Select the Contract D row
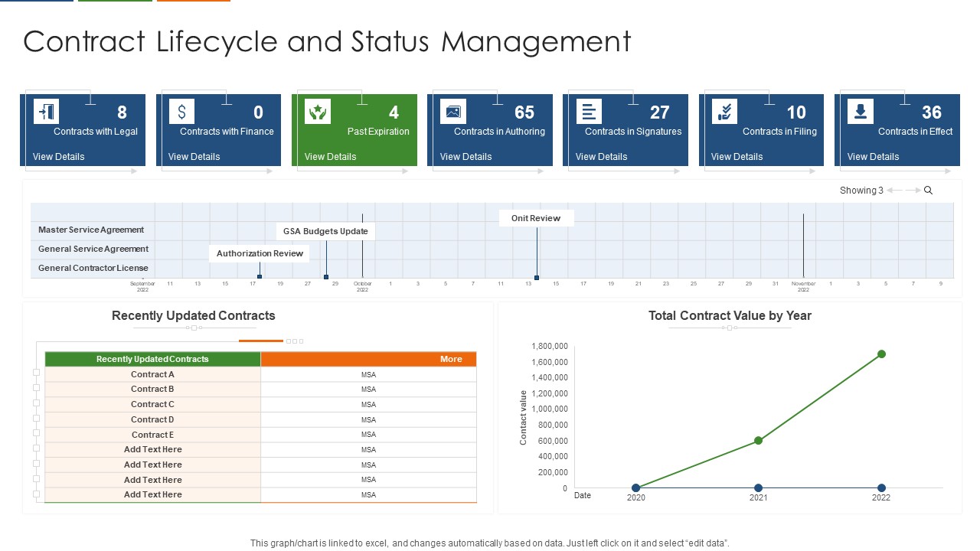980x551 pixels. (x=261, y=419)
